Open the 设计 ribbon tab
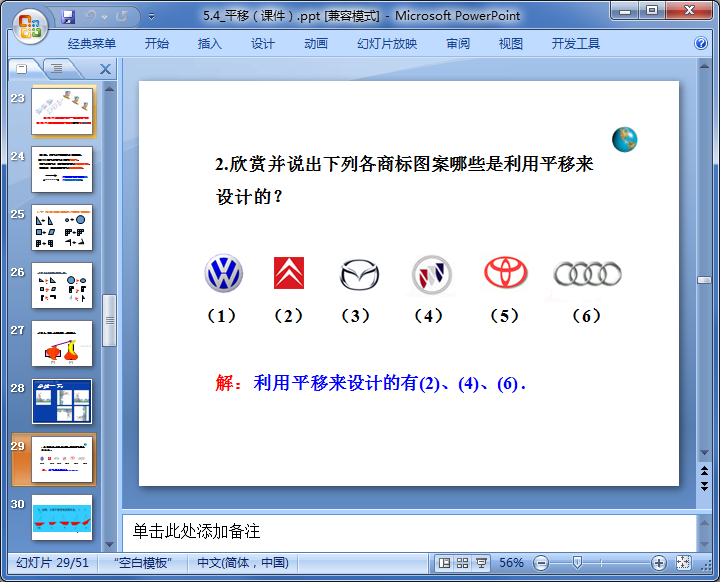Viewport: 720px width, 582px height. pyautogui.click(x=263, y=44)
